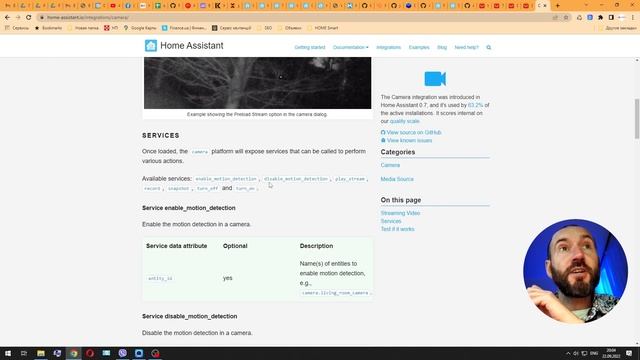This screenshot has height=360, width=640.
Task: Open the Media Source category link
Action: point(397,179)
